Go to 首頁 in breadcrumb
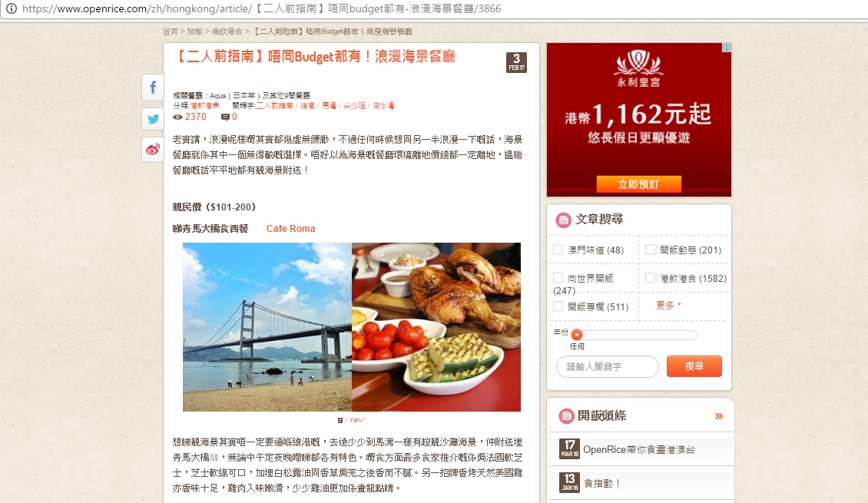 171,31
